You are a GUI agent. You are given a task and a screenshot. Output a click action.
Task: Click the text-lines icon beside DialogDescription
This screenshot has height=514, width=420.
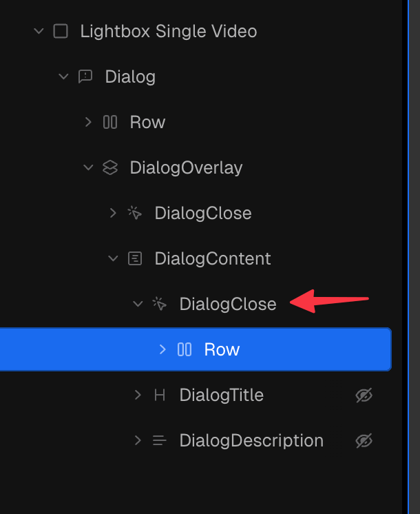tap(160, 440)
